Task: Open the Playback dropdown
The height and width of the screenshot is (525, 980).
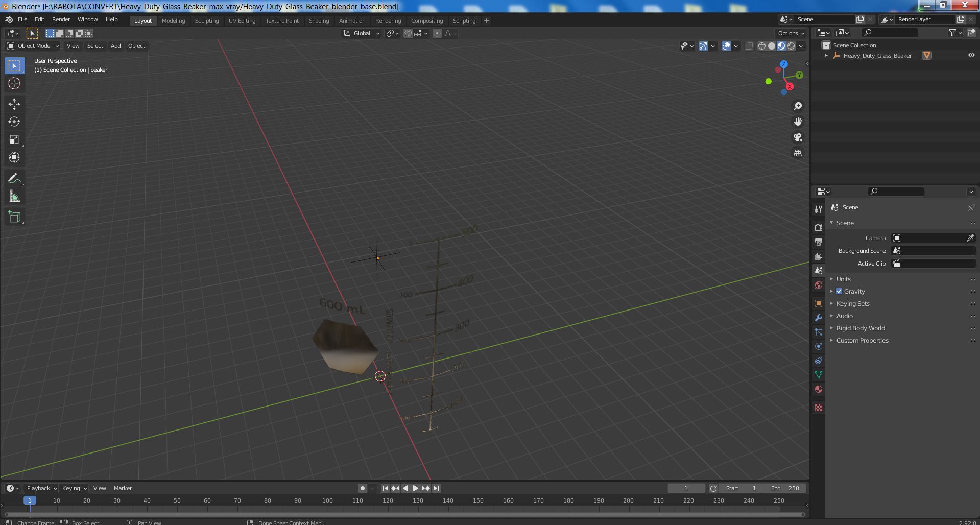Action: [x=41, y=488]
